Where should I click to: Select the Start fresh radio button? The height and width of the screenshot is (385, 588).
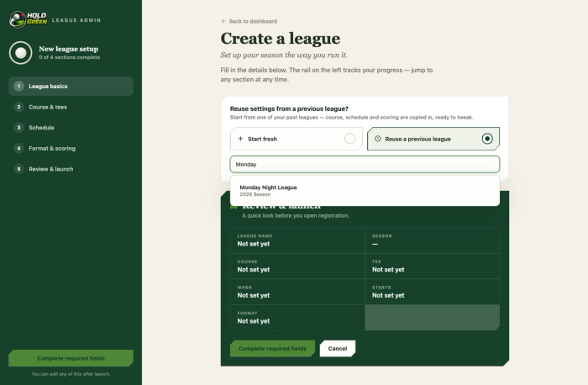click(350, 139)
